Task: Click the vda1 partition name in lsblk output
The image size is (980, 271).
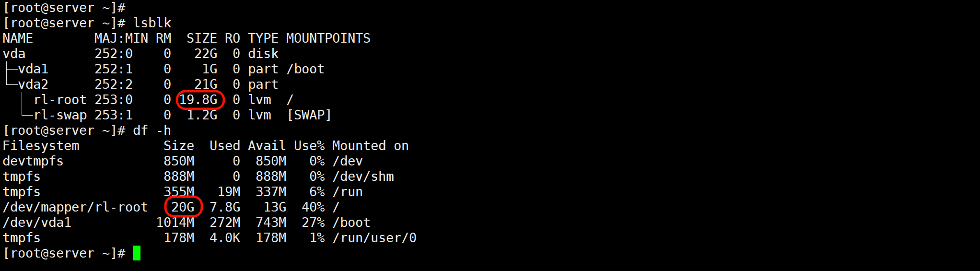Action: coord(33,69)
